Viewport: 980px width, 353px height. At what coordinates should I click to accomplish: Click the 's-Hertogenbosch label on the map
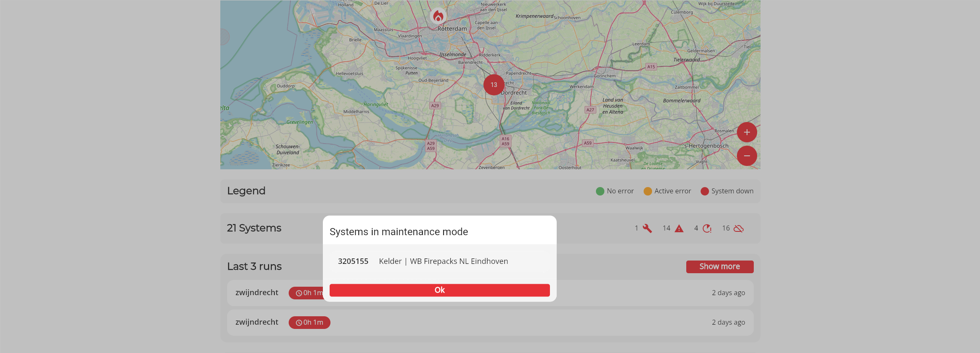click(706, 146)
